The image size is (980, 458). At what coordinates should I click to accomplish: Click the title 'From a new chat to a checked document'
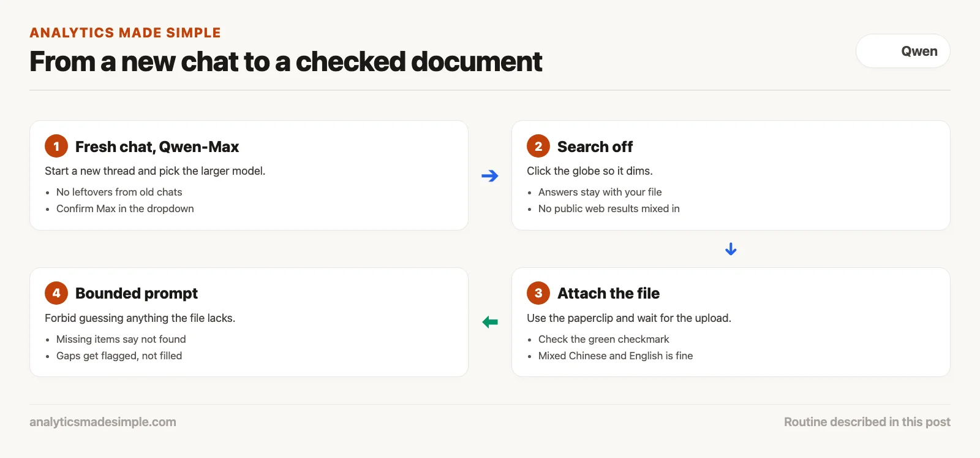pyautogui.click(x=285, y=61)
